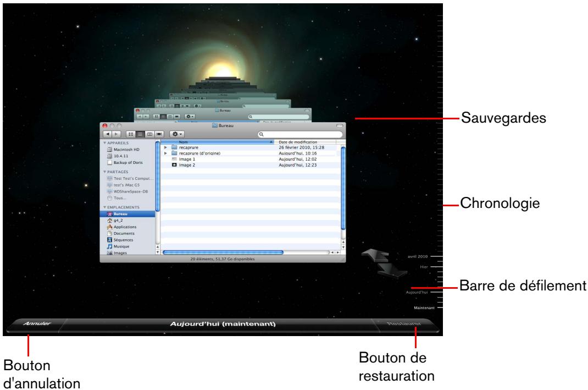
Task: Go forward with the Finder forward arrow
Action: tap(117, 134)
